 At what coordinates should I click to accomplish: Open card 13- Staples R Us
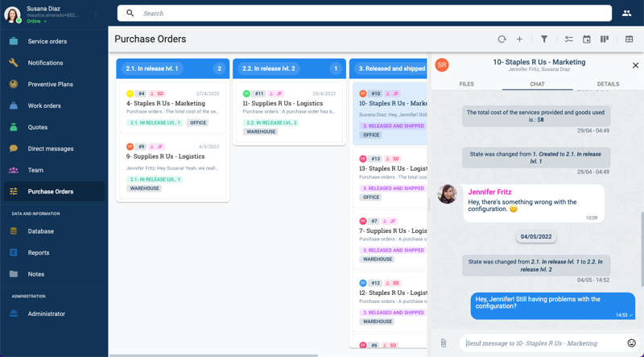pyautogui.click(x=390, y=177)
